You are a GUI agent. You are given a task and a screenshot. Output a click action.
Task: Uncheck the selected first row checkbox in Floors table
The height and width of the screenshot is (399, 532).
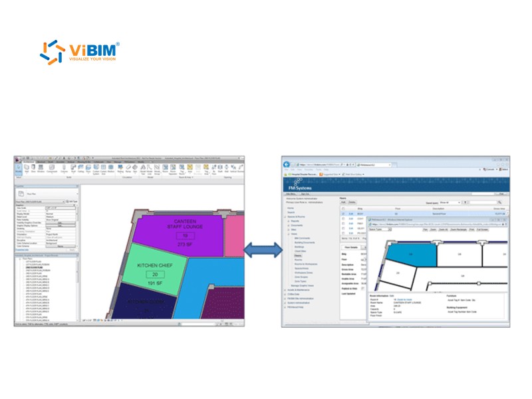[x=343, y=213]
